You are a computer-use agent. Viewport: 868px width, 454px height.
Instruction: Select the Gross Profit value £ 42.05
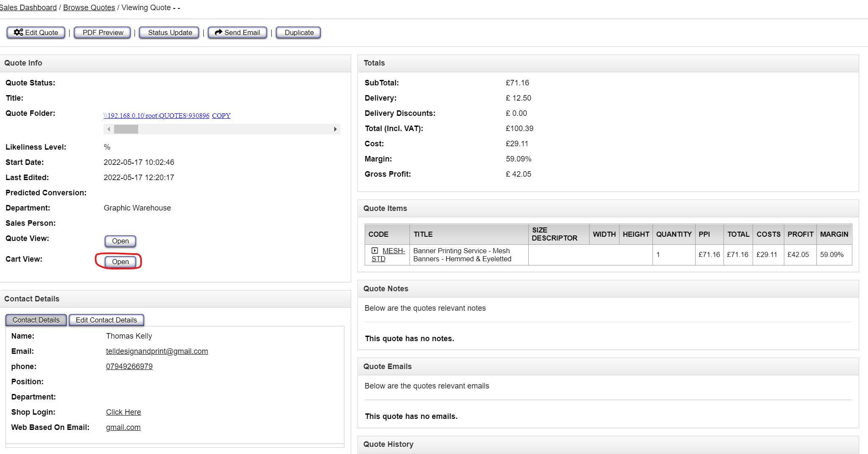519,174
